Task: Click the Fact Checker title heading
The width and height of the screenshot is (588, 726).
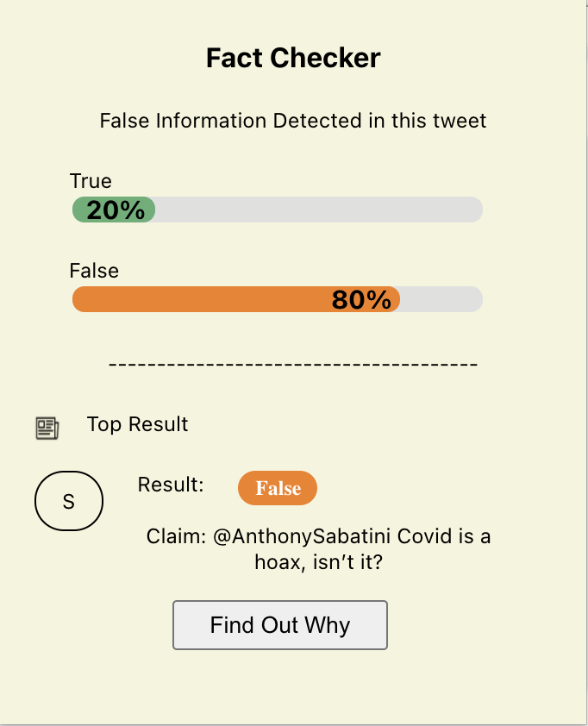Action: [x=293, y=57]
